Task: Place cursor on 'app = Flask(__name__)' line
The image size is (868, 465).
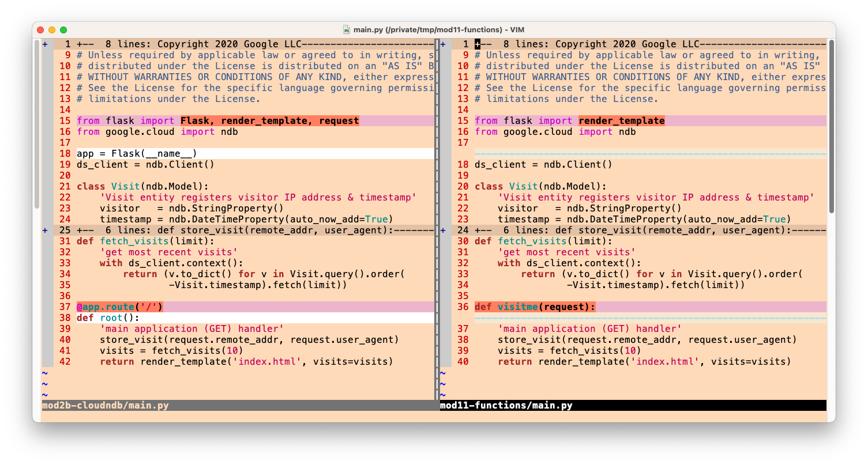Action: point(137,154)
